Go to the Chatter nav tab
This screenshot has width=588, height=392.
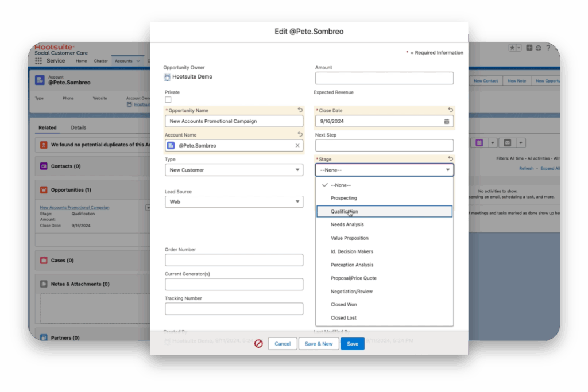pyautogui.click(x=100, y=61)
